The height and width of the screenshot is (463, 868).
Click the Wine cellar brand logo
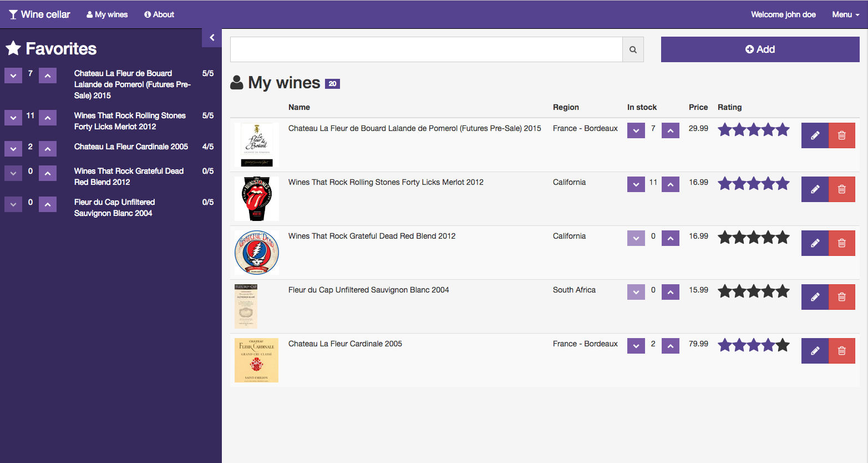click(x=39, y=14)
